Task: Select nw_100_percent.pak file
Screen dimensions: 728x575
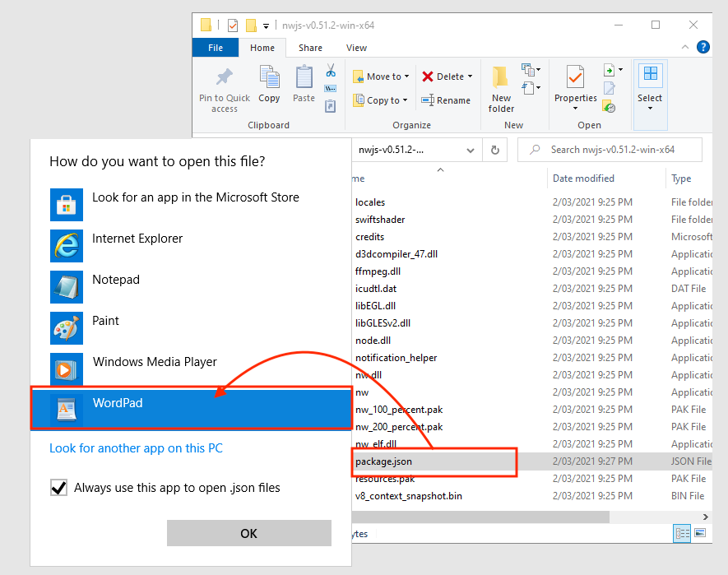Action: click(399, 410)
